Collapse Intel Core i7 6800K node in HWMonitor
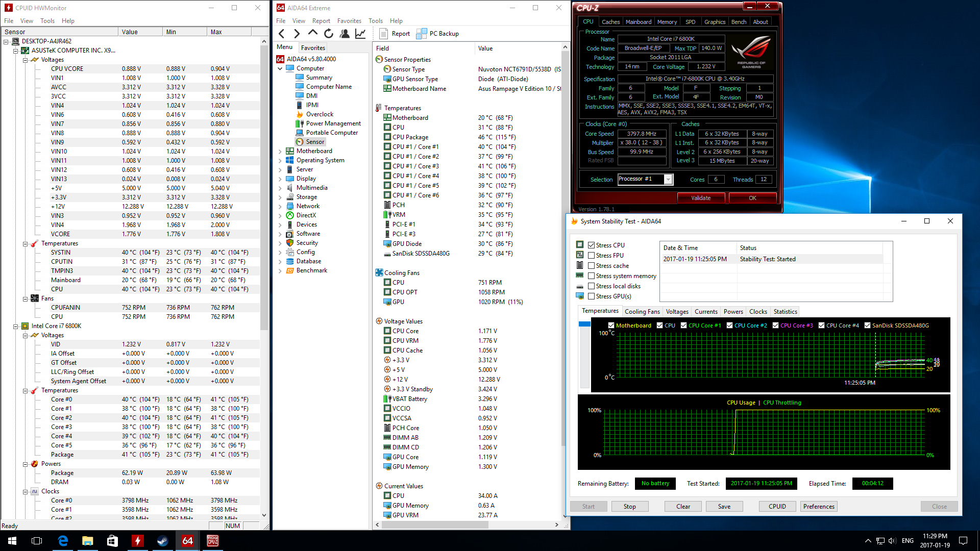Image resolution: width=980 pixels, height=551 pixels. (x=15, y=326)
